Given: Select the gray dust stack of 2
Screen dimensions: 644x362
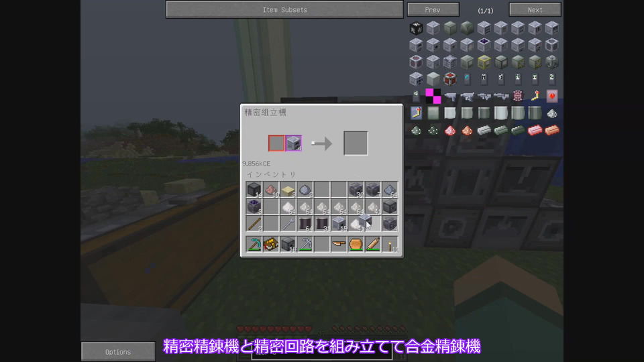Looking at the screenshot, I should pyautogui.click(x=305, y=190).
